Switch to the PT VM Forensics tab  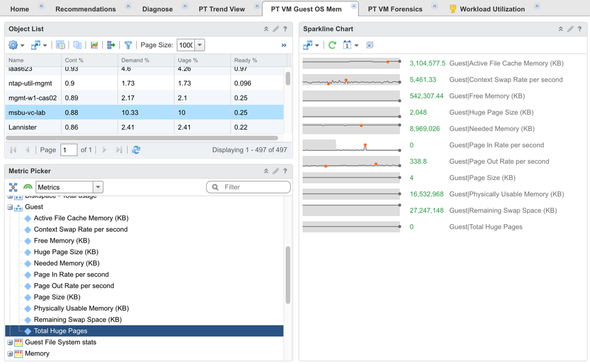[396, 8]
